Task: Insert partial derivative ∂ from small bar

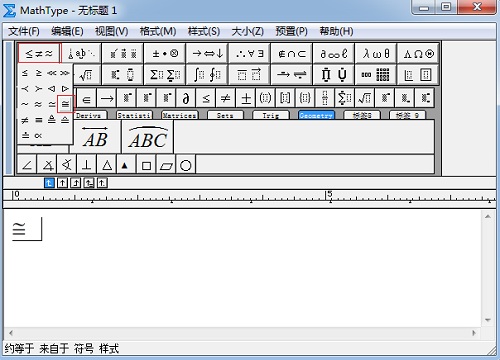Action: click(186, 98)
